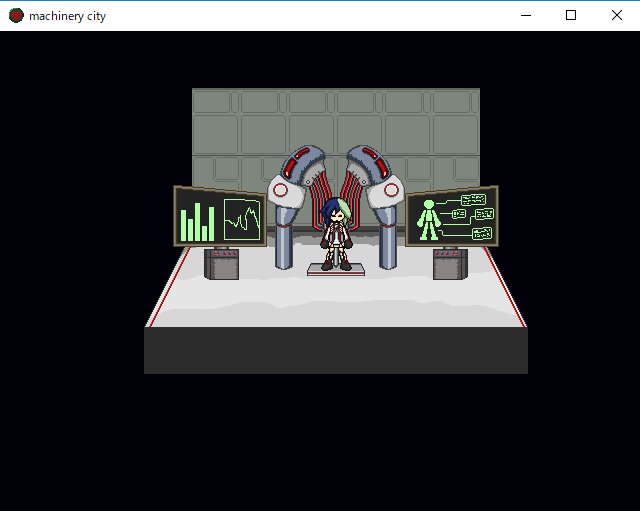
Task: Click the gray console box under right monitor
Action: (x=451, y=264)
